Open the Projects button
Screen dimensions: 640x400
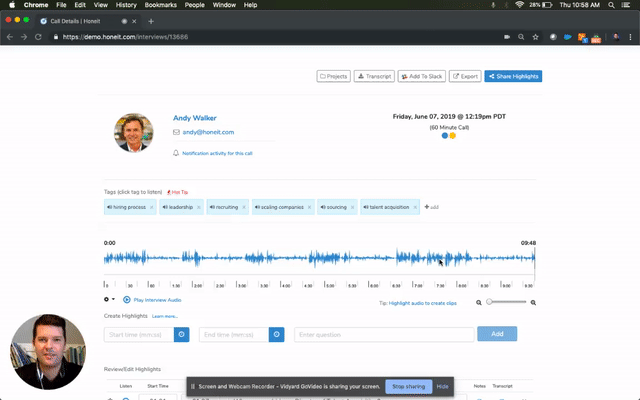click(333, 76)
